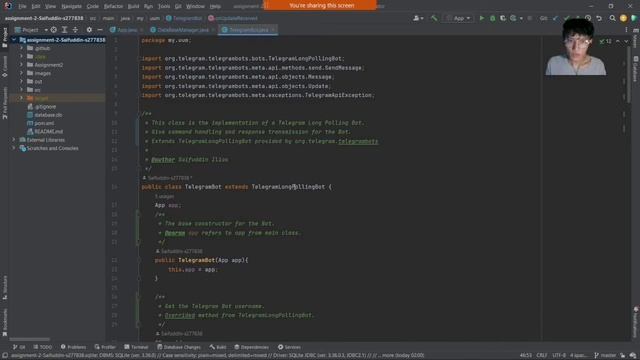640x360 pixels.
Task: Hide Project panel with the minus icon
Action: point(100,30)
